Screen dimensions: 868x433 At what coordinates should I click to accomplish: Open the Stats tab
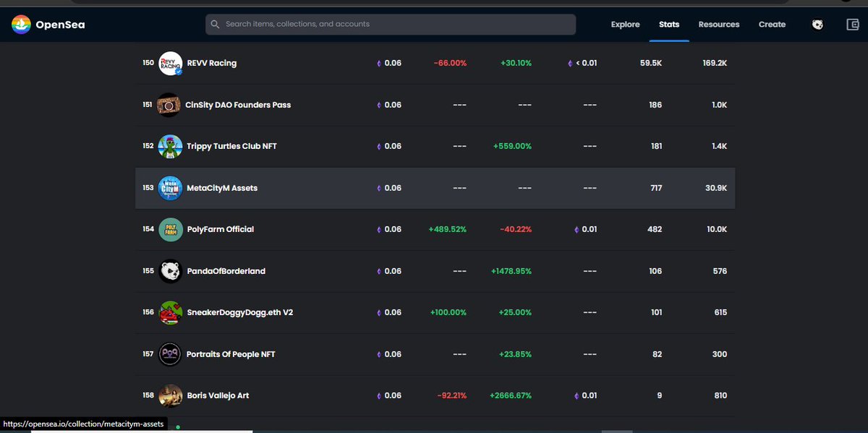669,25
